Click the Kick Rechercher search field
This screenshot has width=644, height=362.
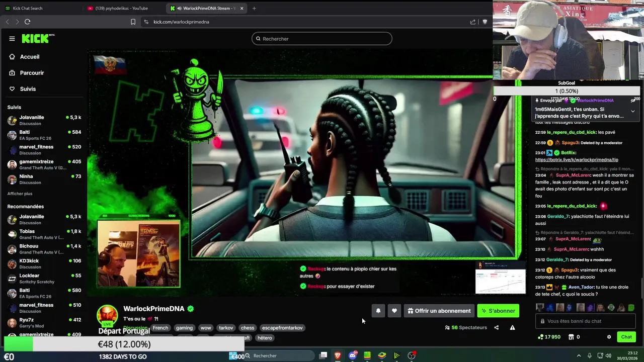[x=322, y=39]
